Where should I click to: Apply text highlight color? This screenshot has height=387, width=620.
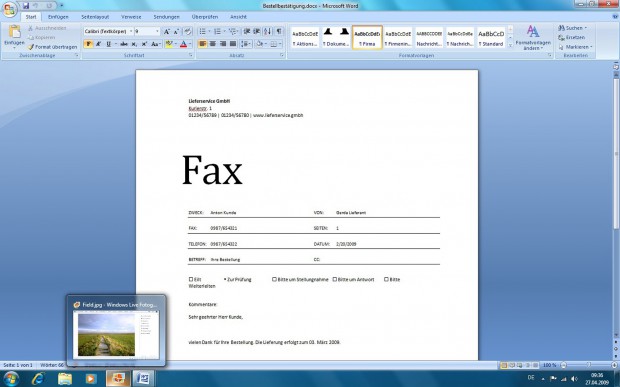point(169,44)
